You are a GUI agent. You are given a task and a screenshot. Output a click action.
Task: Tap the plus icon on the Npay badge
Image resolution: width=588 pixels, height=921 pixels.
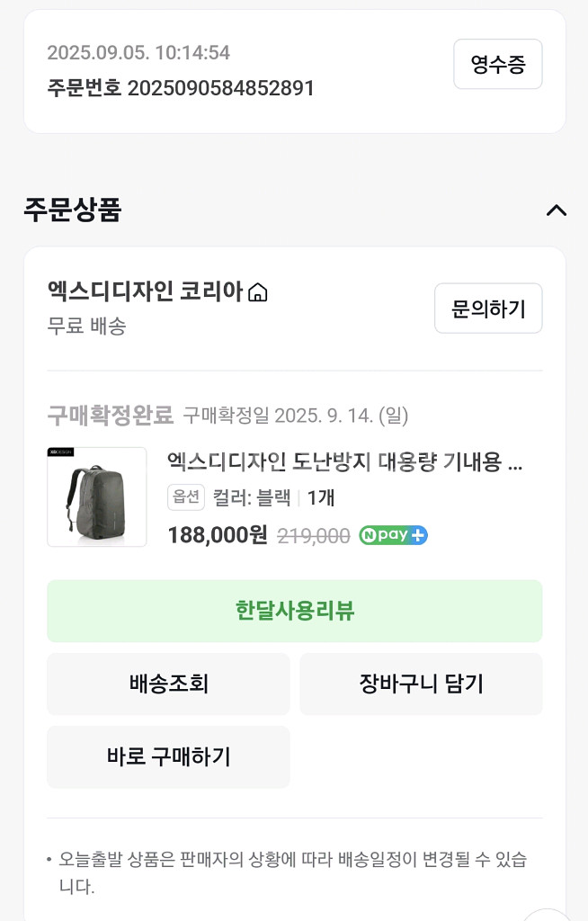[418, 535]
